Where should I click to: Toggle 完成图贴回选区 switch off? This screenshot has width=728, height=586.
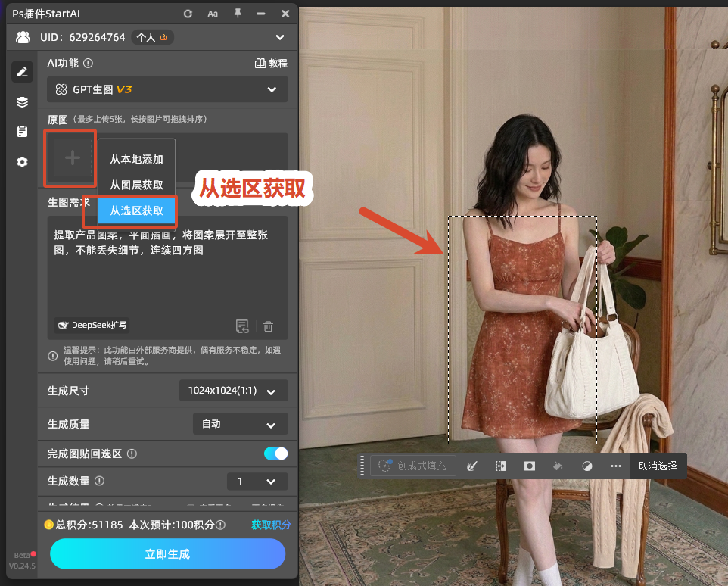tap(275, 454)
